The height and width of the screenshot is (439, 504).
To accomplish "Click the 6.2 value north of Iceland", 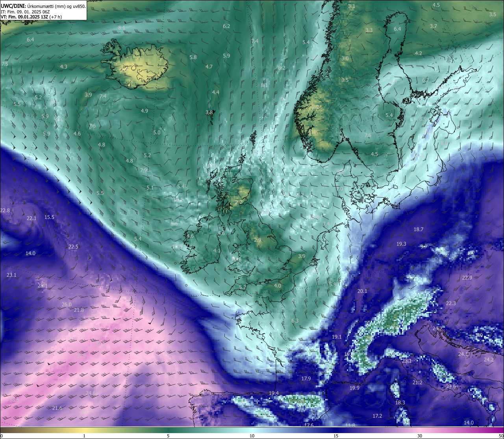I will pyautogui.click(x=226, y=26).
